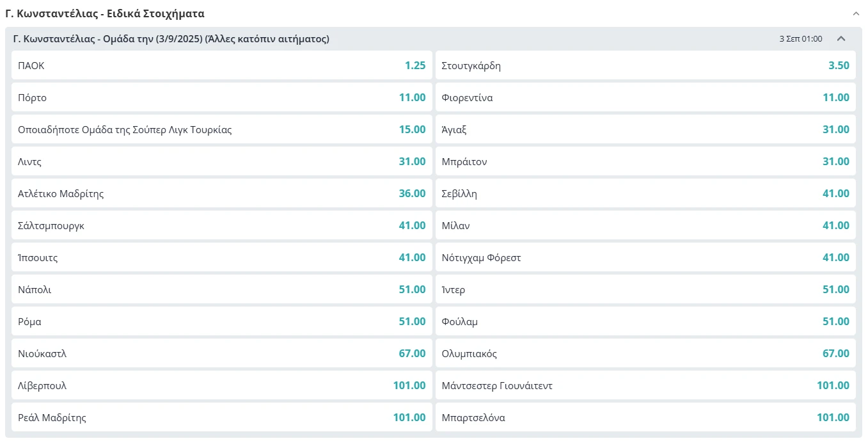Viewport: 868px width, 448px height.
Task: Collapse the Ομάδα την (3/9/2025) market chevron
Action: click(841, 38)
